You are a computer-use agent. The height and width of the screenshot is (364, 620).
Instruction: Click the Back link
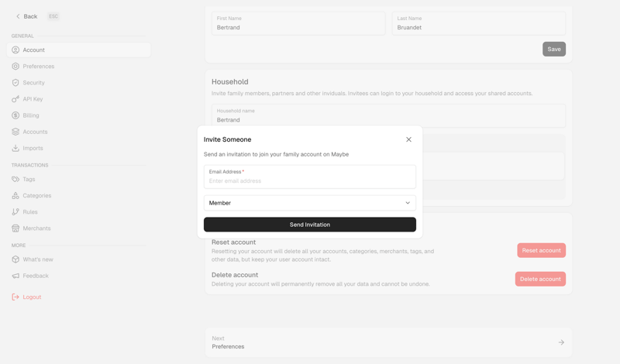tap(26, 16)
